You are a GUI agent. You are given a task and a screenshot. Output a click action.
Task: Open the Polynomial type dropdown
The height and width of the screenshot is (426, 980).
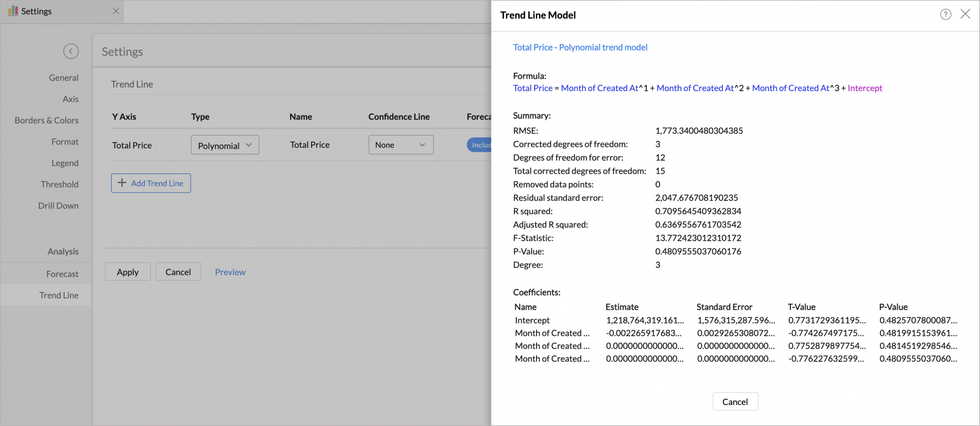click(225, 145)
